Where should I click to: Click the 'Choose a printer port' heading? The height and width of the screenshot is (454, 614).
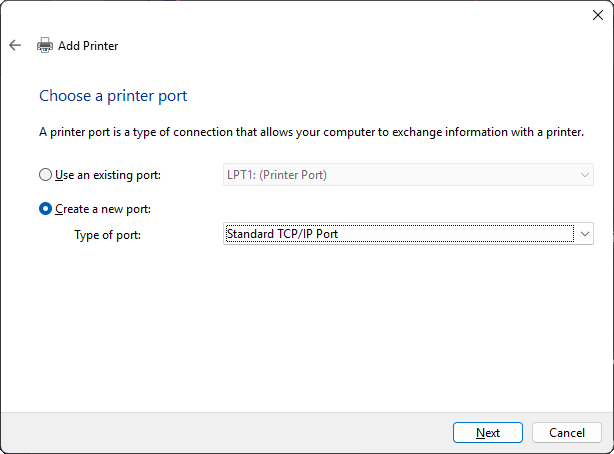[x=113, y=96]
